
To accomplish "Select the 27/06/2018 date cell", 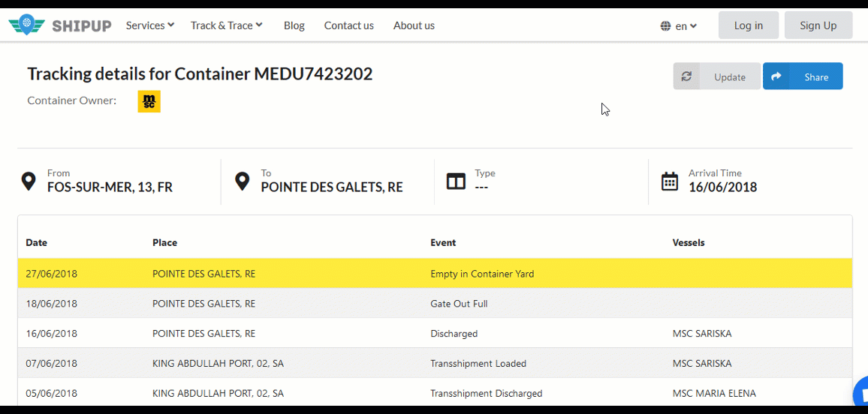I will pyautogui.click(x=52, y=274).
